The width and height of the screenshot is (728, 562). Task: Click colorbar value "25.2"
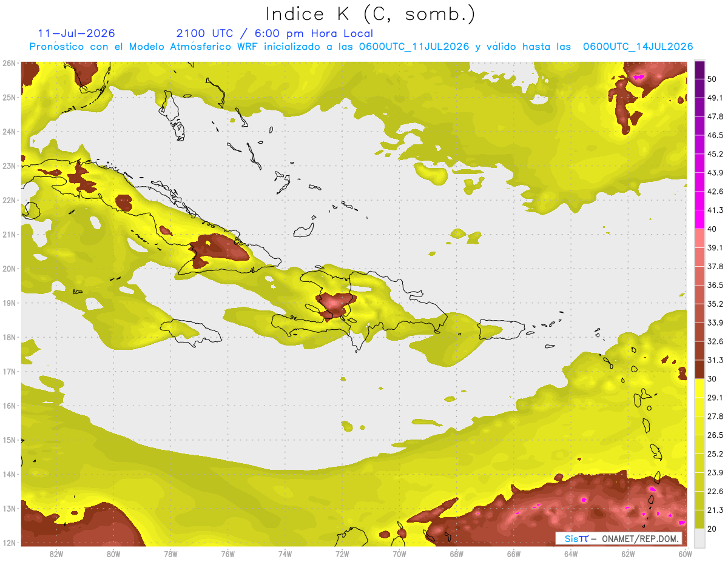coord(715,453)
